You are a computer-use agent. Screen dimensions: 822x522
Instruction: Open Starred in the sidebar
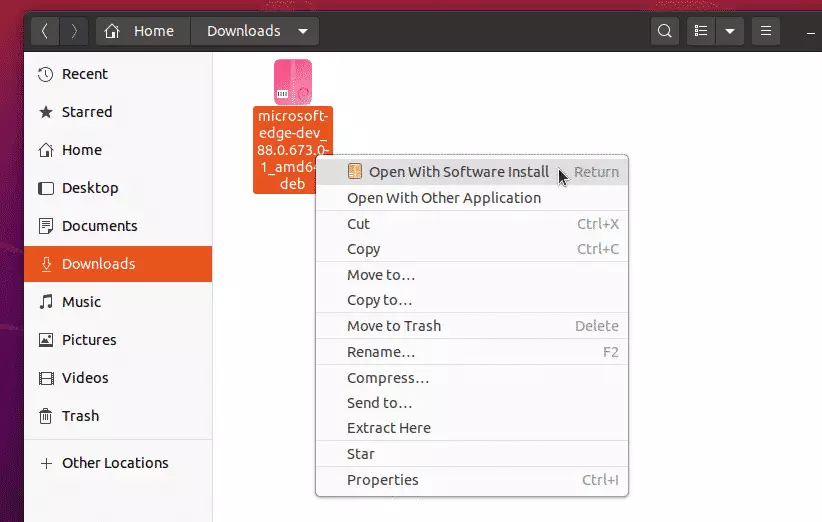pos(118,112)
